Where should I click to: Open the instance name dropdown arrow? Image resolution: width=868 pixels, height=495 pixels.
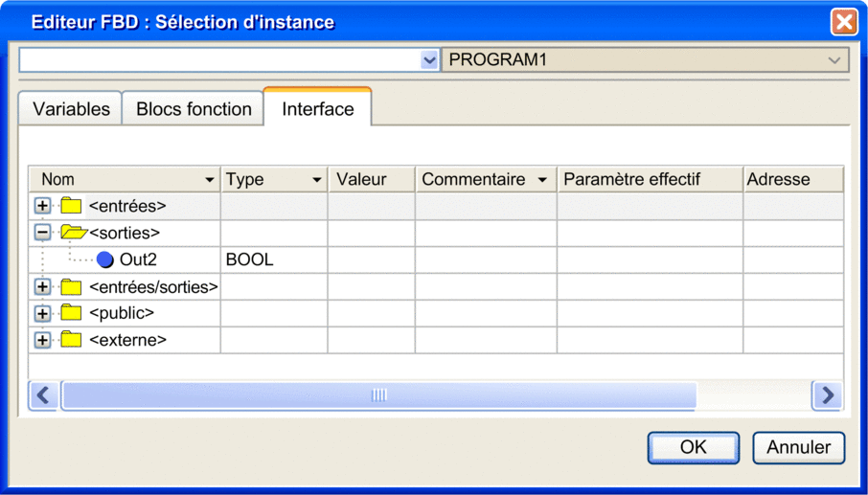point(428,60)
